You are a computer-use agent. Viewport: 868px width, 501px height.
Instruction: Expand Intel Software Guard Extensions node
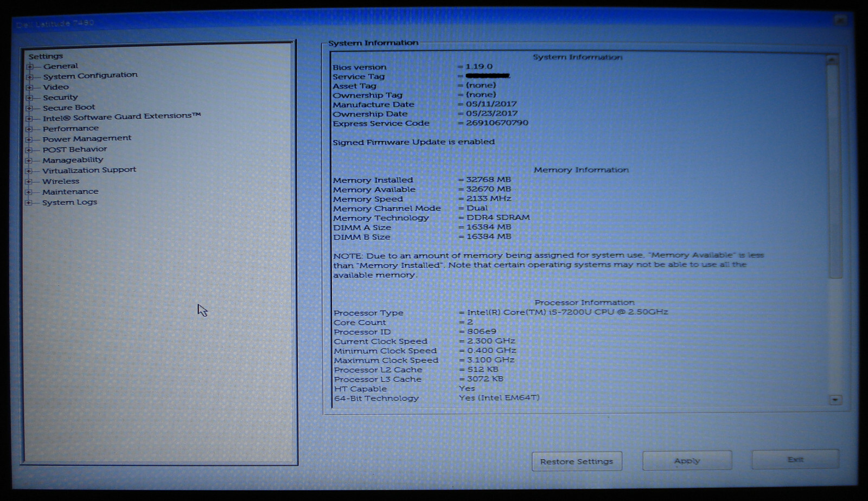coord(29,118)
